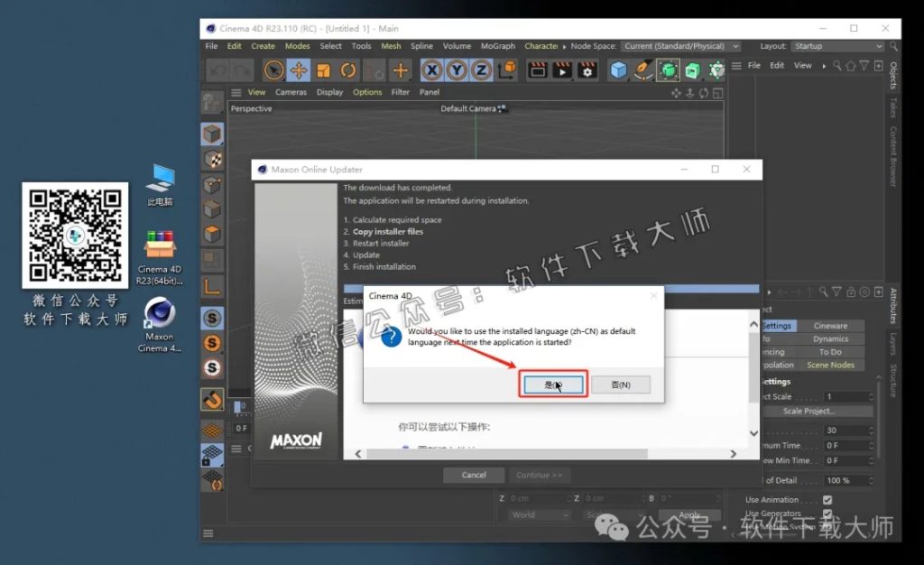The image size is (924, 565).
Task: Select the Rotate tool
Action: [x=349, y=69]
